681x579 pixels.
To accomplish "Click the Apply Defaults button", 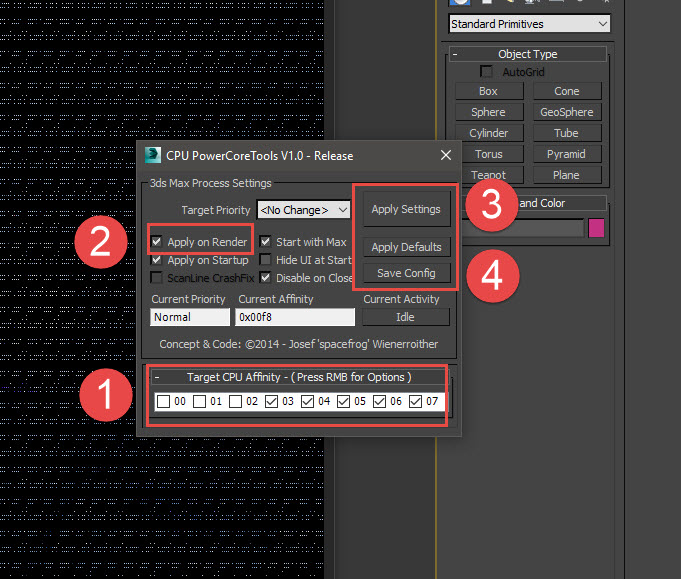I will (x=407, y=247).
